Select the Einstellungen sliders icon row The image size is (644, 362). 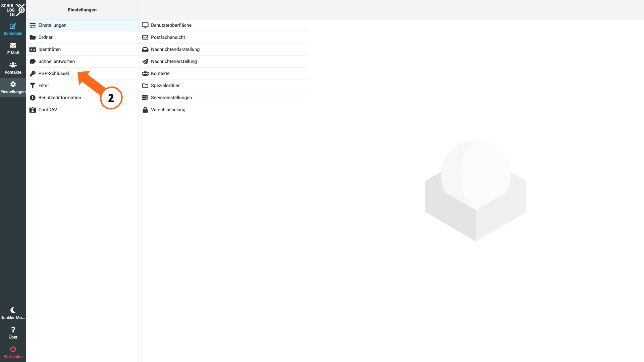(x=83, y=25)
